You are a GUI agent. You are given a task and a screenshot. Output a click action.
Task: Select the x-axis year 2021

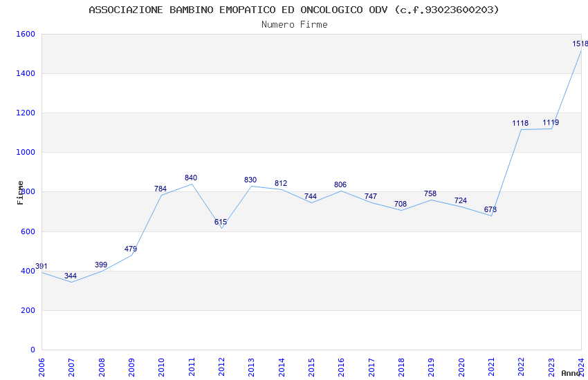(491, 368)
